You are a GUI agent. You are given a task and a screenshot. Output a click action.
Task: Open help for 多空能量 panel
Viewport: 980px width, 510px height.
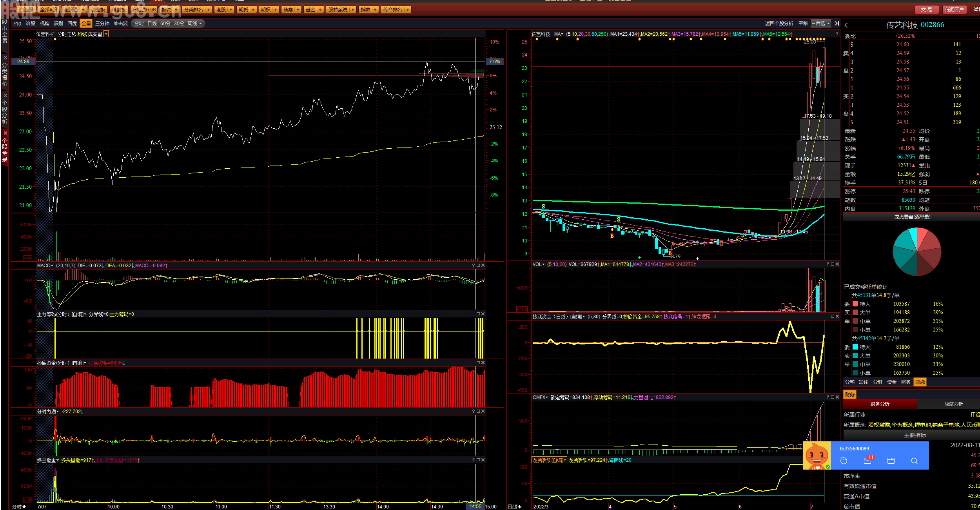[x=474, y=460]
